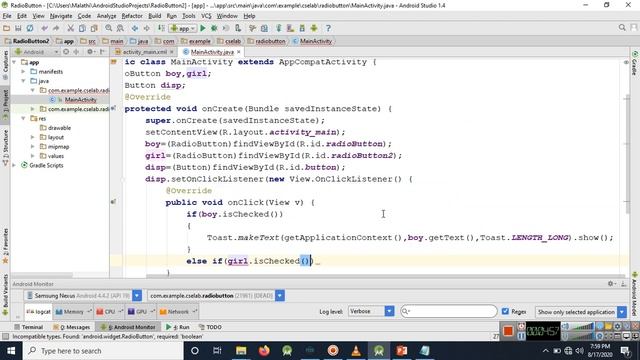Click the search everywhere magnifier icon
Screen dimensions: 640x360
[x=622, y=27]
